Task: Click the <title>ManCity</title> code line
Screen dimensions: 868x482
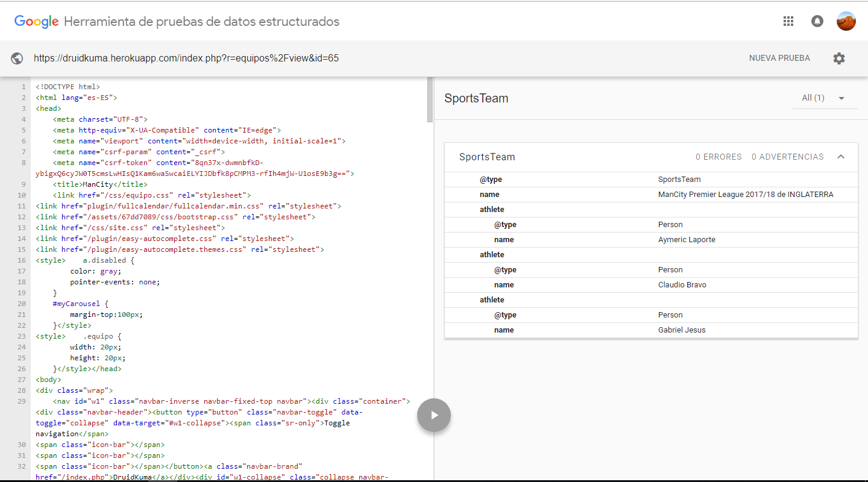Action: (100, 184)
